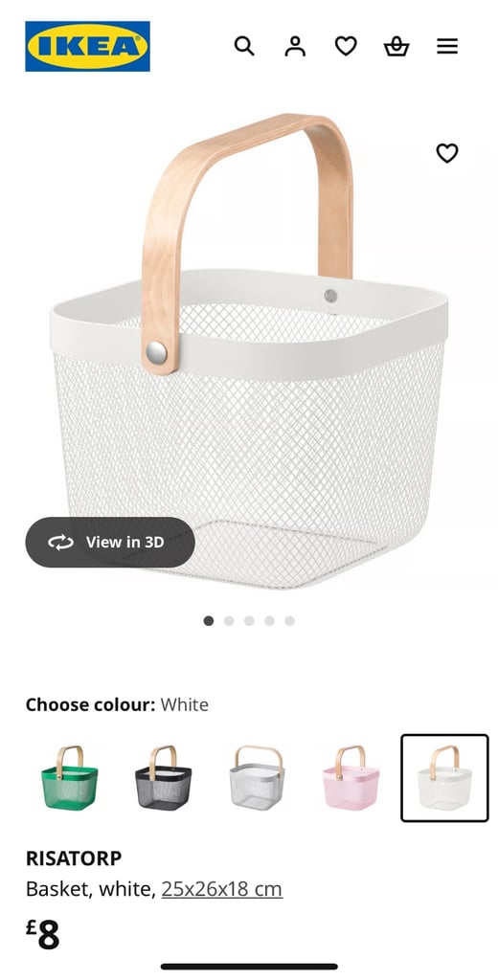This screenshot has height=980, width=498.
Task: Open the hamburger menu icon
Action: pos(447,46)
